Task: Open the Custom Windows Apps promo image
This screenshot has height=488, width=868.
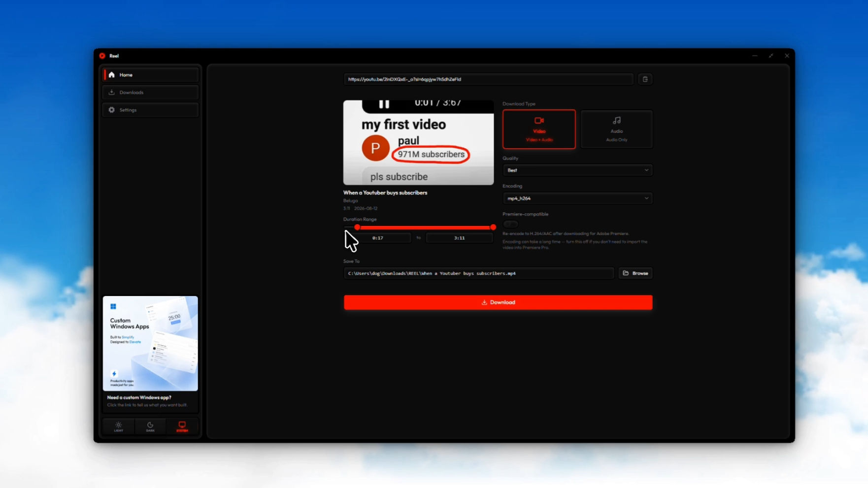Action: [x=150, y=343]
